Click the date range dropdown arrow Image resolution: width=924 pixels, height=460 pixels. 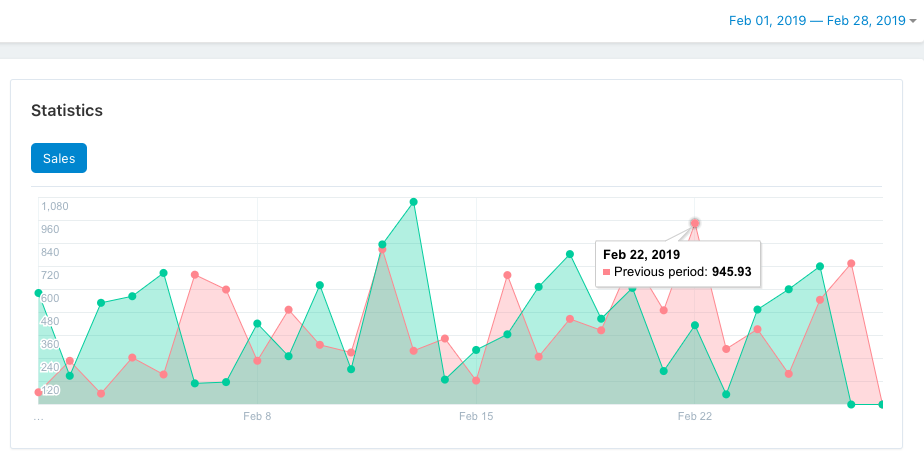(913, 21)
